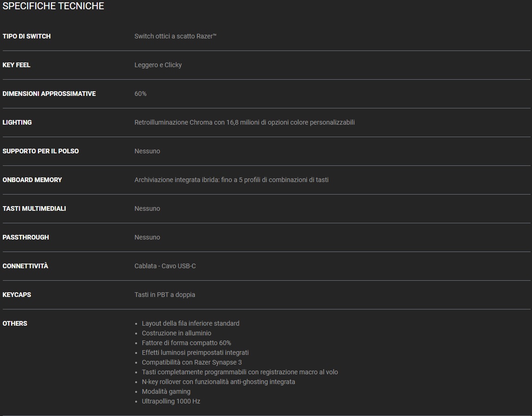The height and width of the screenshot is (416, 532).
Task: Click the 'Costruzione in alluminio' list item
Action: [176, 333]
